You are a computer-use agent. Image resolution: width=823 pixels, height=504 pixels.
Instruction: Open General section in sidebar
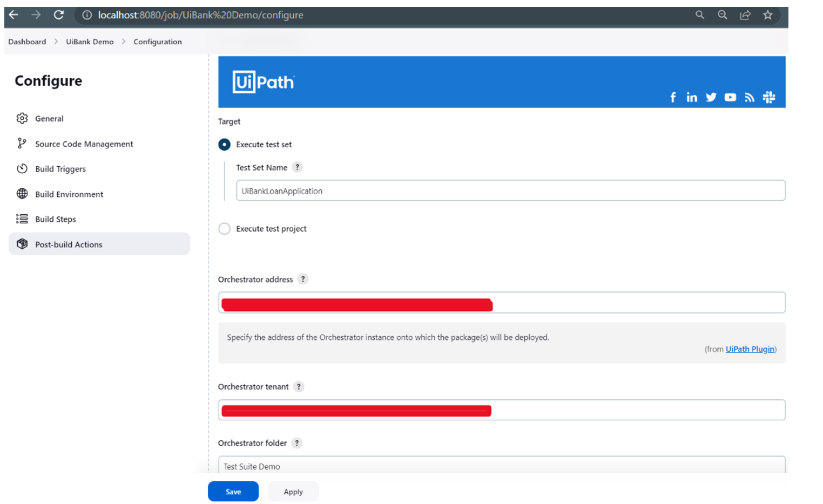pyautogui.click(x=99, y=118)
